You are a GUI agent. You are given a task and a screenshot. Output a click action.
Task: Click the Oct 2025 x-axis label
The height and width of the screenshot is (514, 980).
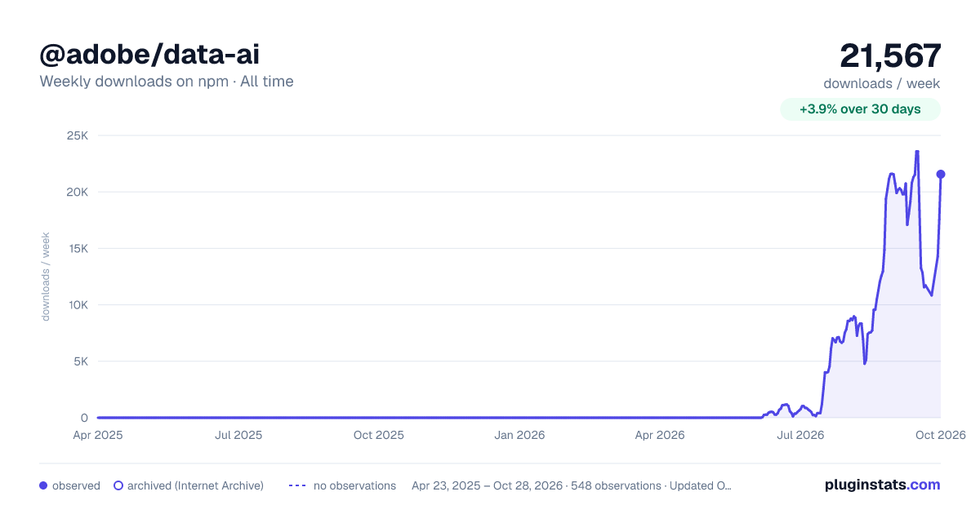coord(379,435)
